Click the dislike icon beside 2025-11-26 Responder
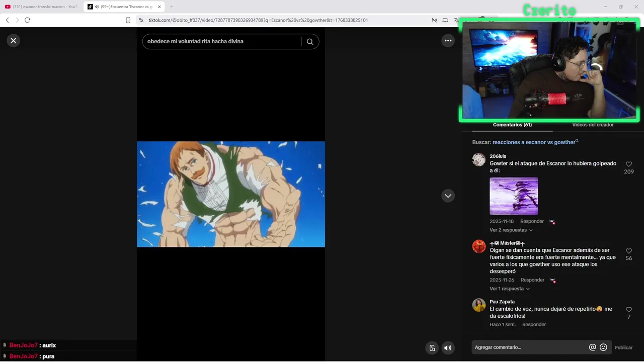 coord(552,281)
